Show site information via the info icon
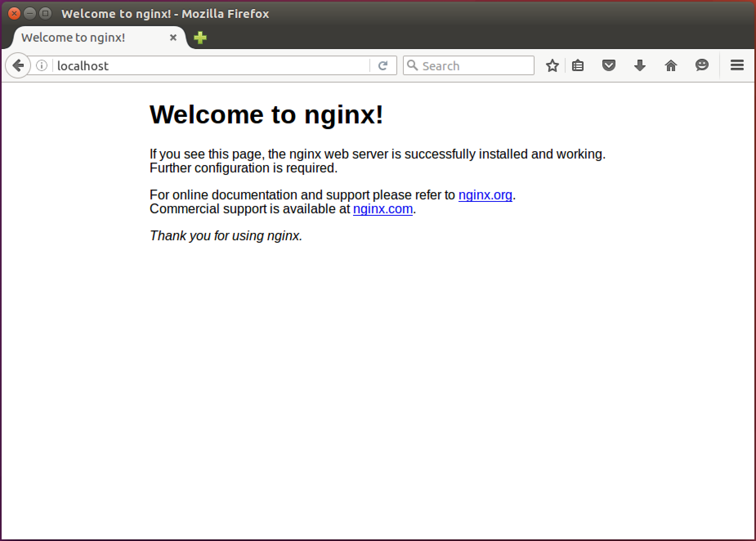Screen dimensions: 756x541 (x=42, y=65)
